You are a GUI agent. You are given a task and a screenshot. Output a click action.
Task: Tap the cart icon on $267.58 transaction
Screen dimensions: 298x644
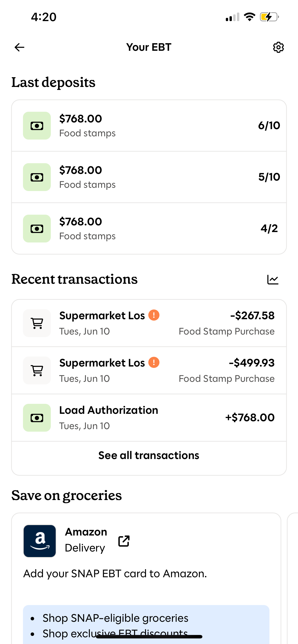coord(37,323)
